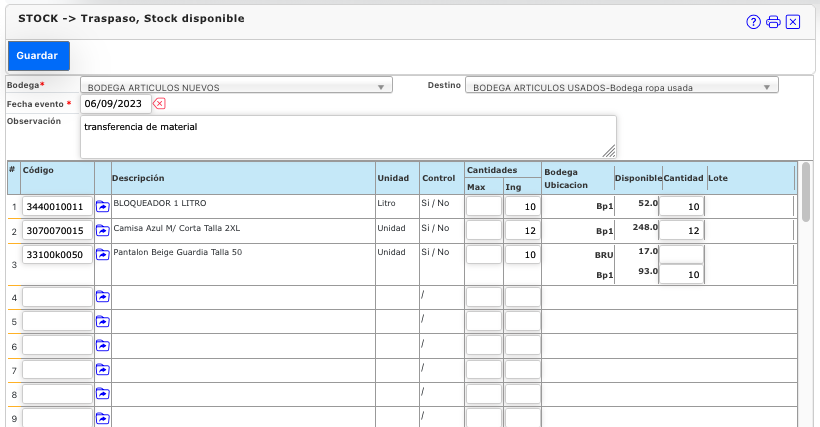This screenshot has width=820, height=427.
Task: Open product lookup icon for row 3
Action: (x=102, y=255)
